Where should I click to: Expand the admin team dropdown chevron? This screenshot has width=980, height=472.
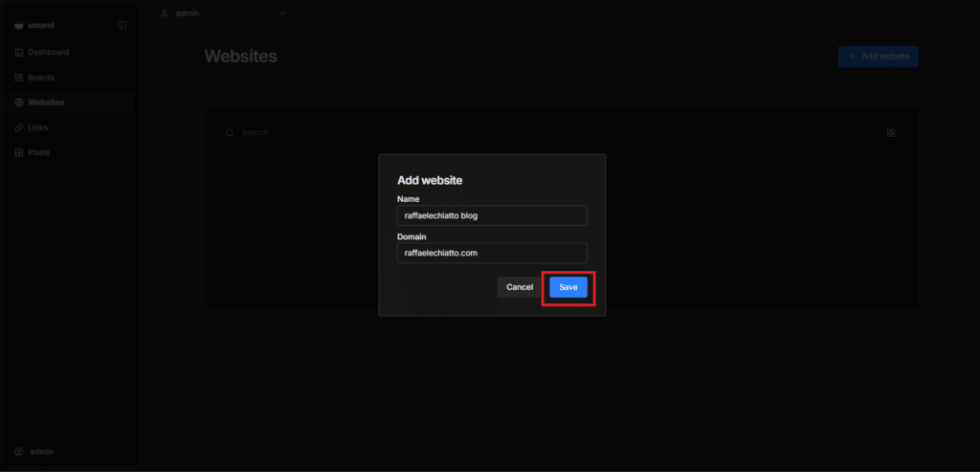coord(282,13)
